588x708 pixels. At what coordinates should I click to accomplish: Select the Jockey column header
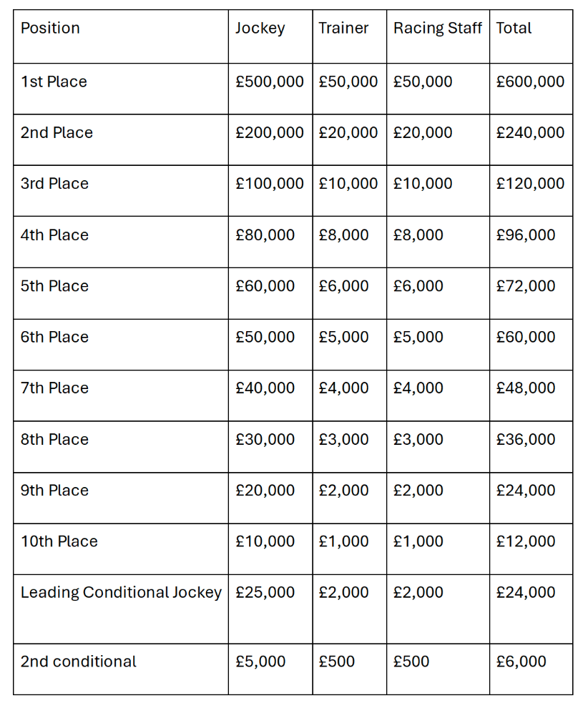pyautogui.click(x=270, y=36)
